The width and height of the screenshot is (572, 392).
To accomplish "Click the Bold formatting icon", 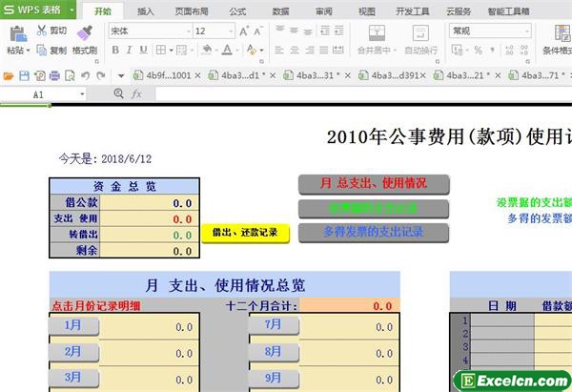I will pyautogui.click(x=115, y=51).
